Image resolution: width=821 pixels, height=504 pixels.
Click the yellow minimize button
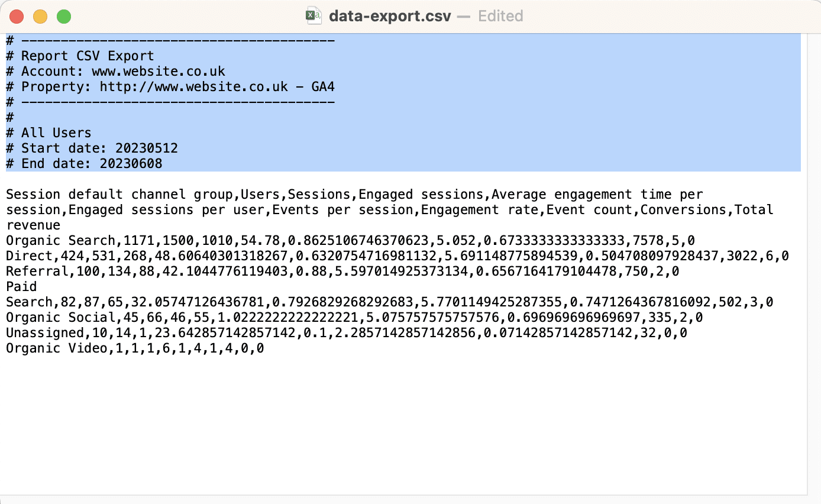pos(40,17)
